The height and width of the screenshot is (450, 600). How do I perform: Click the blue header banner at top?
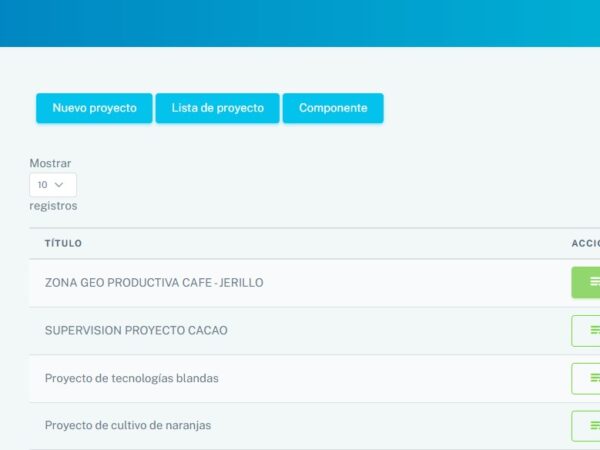pos(300,22)
